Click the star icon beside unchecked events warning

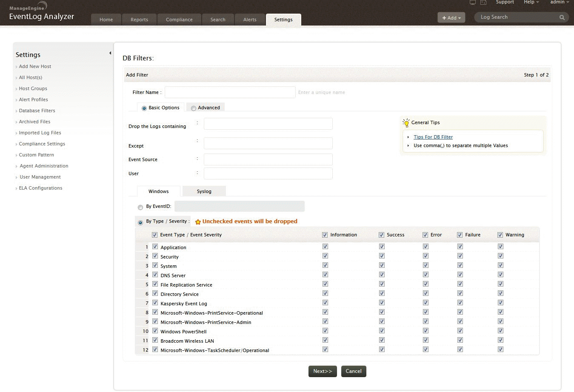coord(198,222)
